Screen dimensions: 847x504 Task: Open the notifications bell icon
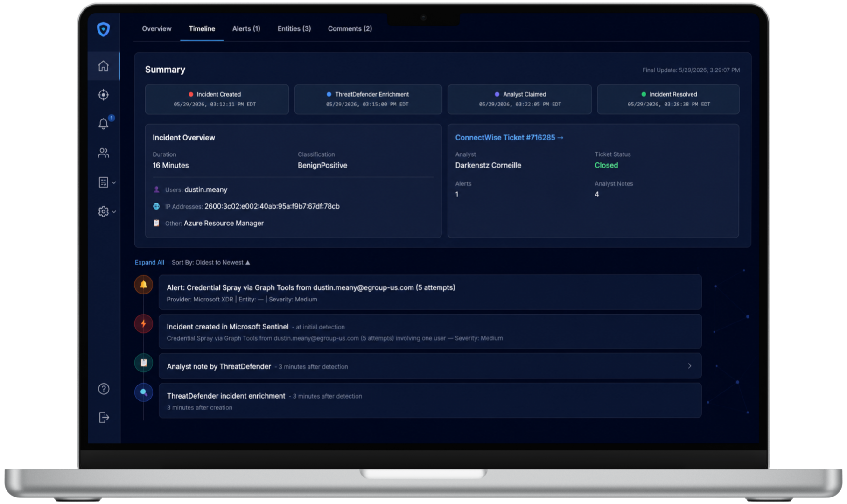(x=103, y=124)
